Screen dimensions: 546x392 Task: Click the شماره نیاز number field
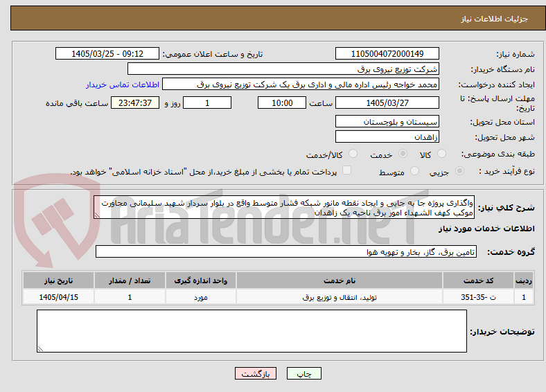[387, 53]
